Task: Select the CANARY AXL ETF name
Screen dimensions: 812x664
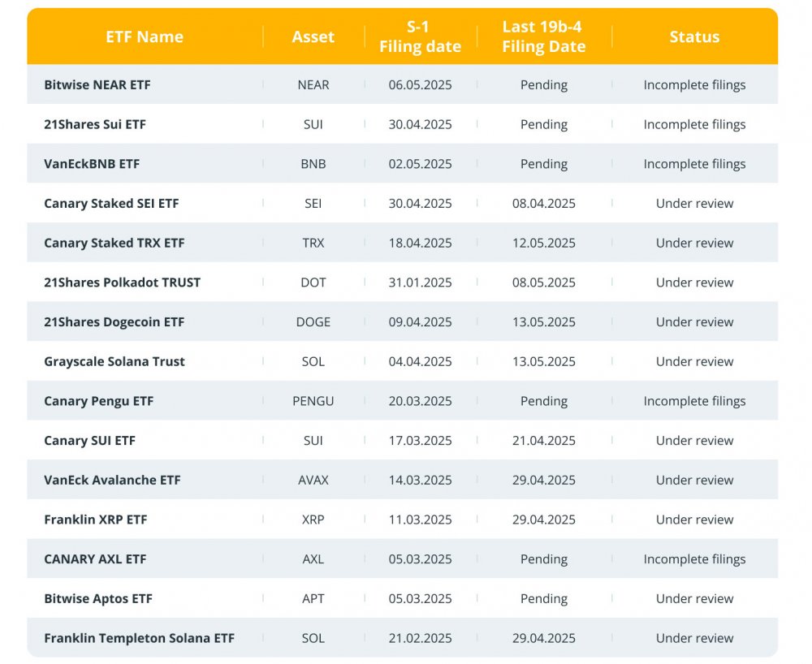Action: tap(95, 559)
